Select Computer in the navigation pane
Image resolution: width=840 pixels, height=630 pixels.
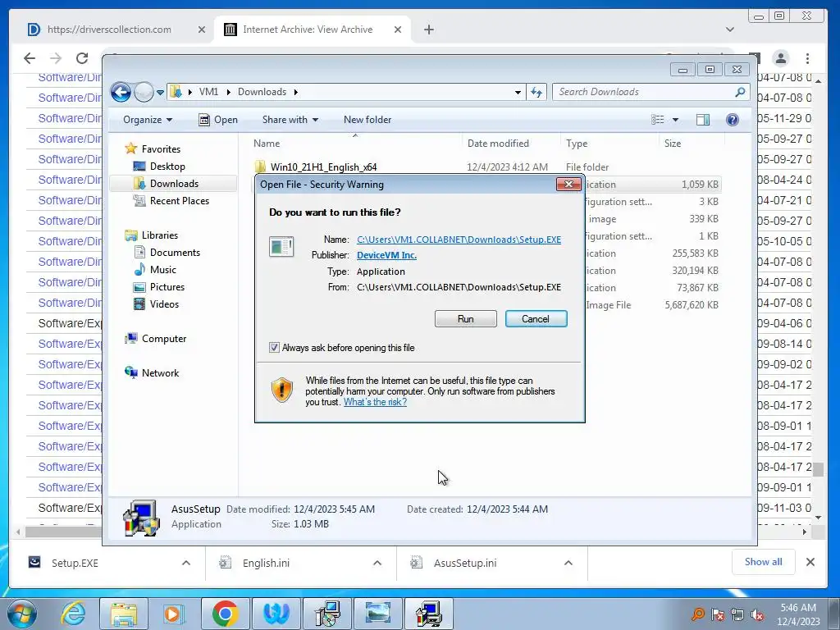point(164,339)
